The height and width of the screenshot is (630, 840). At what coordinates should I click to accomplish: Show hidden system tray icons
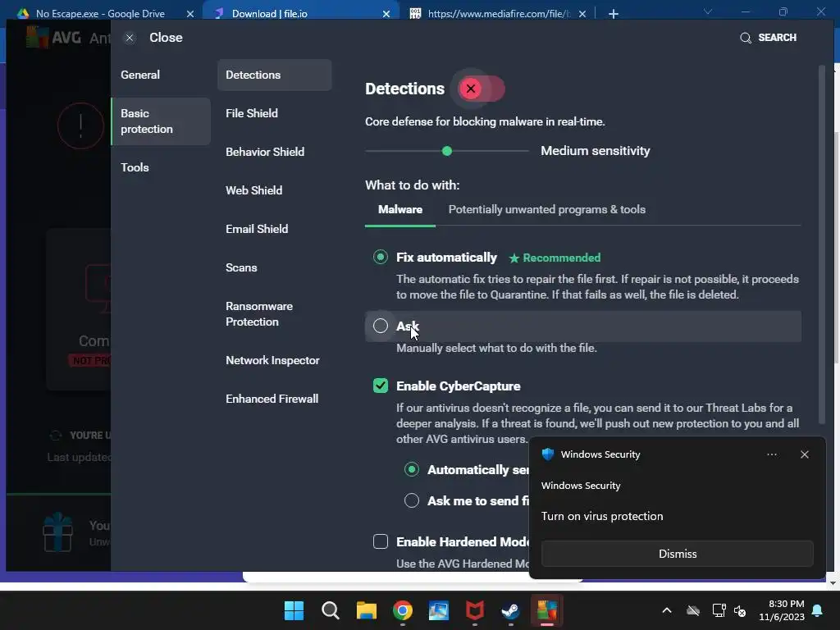click(667, 610)
